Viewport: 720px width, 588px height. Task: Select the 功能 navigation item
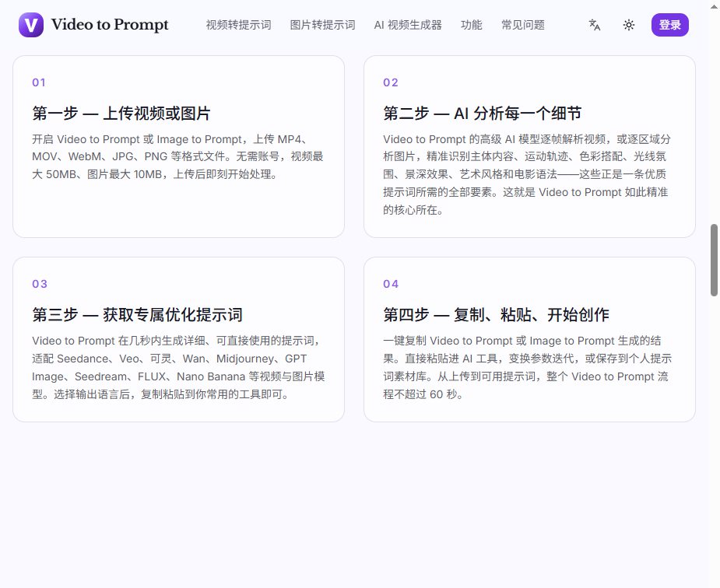point(471,25)
